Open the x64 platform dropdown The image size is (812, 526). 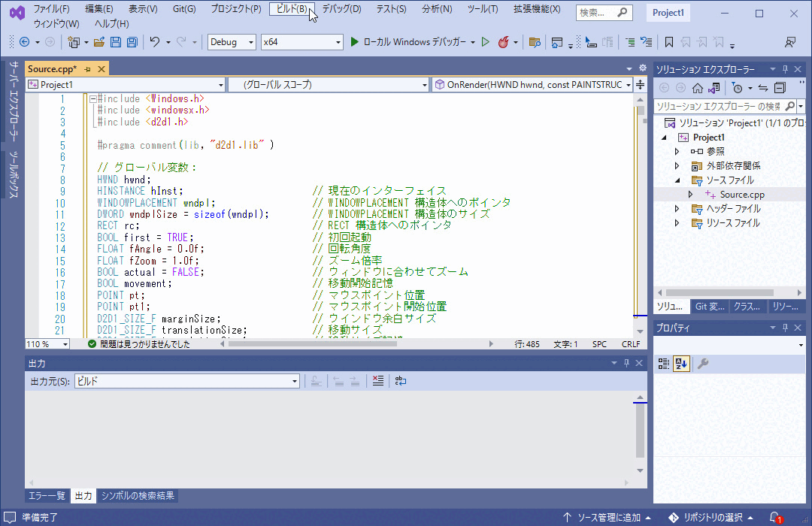click(301, 42)
